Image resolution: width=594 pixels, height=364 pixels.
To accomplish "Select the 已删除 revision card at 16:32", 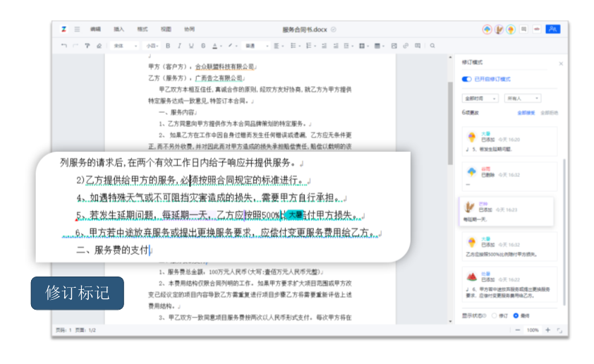I will [x=509, y=176].
